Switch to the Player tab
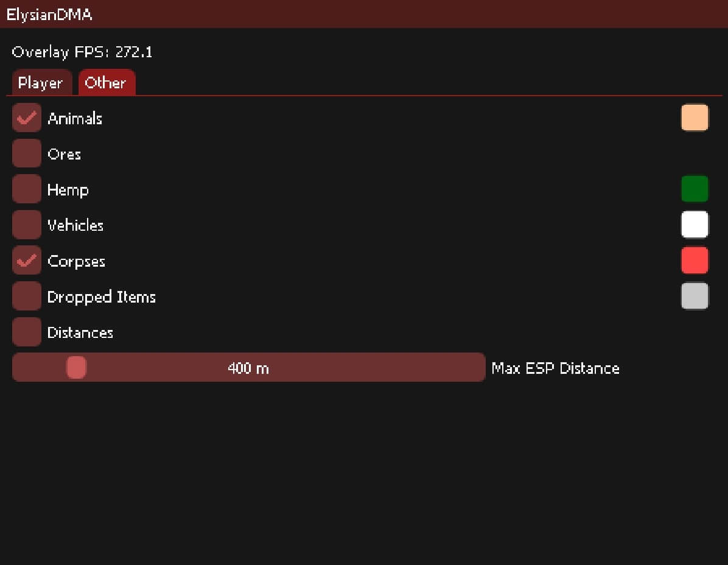 [x=40, y=83]
